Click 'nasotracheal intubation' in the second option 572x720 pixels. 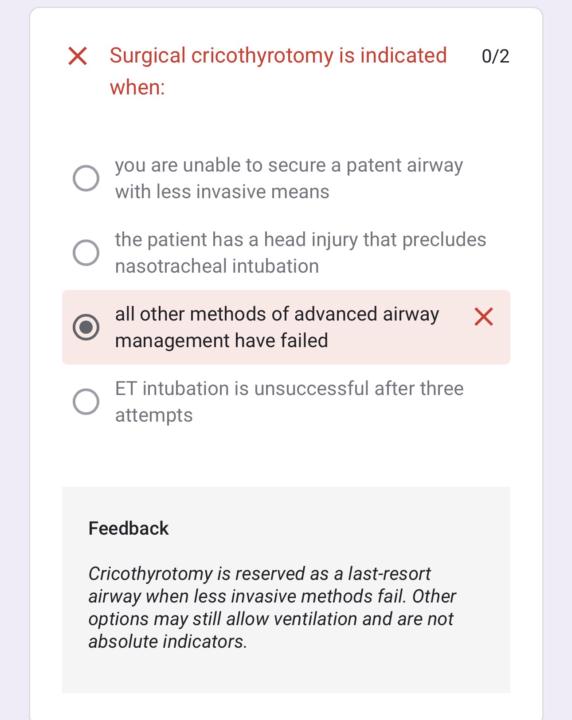coord(217,266)
